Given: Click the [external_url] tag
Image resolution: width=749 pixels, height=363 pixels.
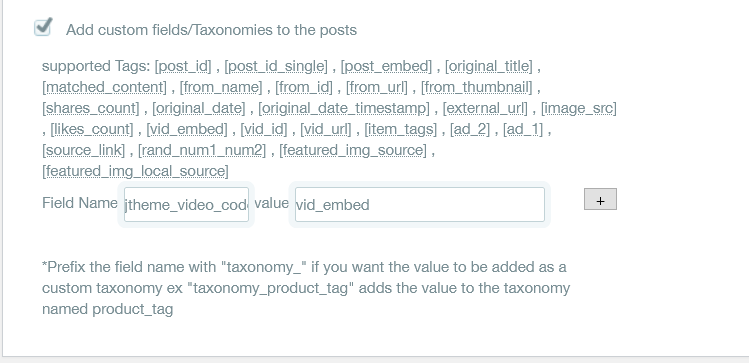Looking at the screenshot, I should pos(485,108).
